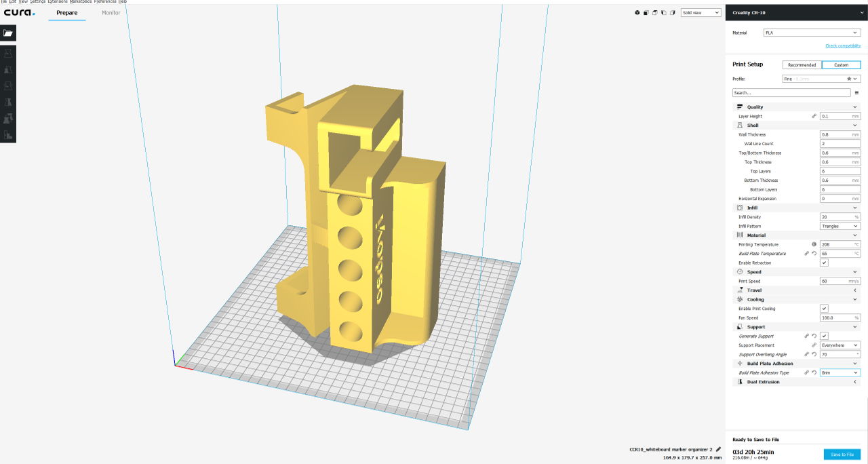The image size is (868, 464).
Task: Select the 3D perspective view icon
Action: pos(637,12)
